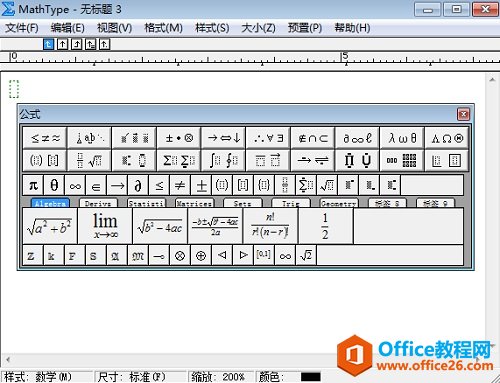This screenshot has height=383, width=500.
Task: Open the 文件(F) menu
Action: click(x=22, y=28)
